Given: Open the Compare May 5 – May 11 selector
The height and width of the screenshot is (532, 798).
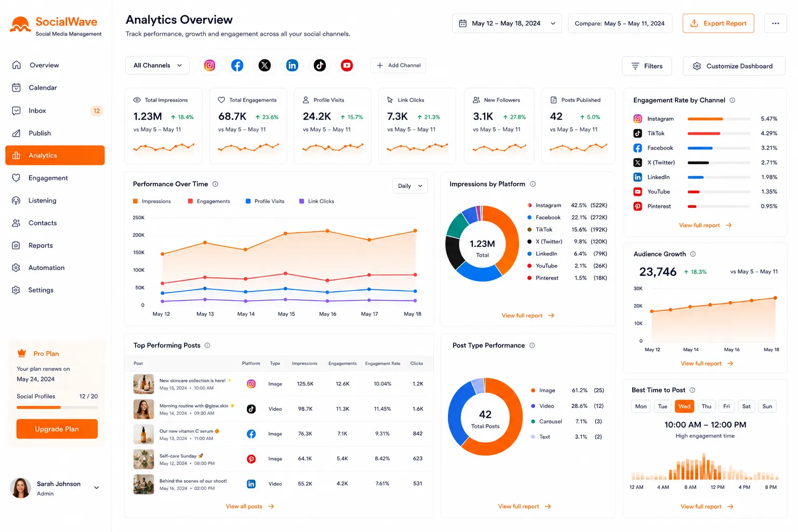Looking at the screenshot, I should (620, 23).
